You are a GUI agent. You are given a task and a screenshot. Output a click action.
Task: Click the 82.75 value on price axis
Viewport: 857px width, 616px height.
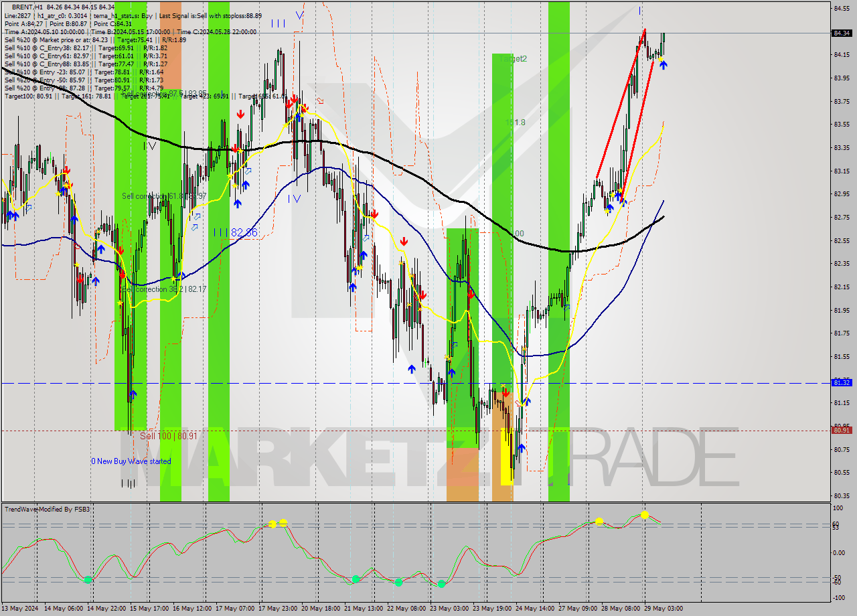[x=842, y=218]
